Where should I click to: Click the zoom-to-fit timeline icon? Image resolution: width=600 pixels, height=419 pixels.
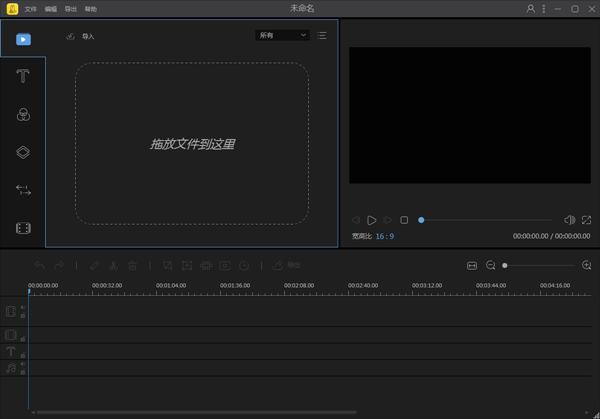(x=472, y=266)
